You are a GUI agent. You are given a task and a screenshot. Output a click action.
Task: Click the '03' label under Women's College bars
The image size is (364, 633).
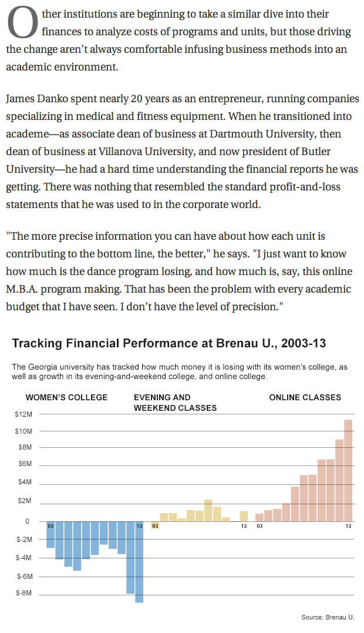(x=51, y=526)
